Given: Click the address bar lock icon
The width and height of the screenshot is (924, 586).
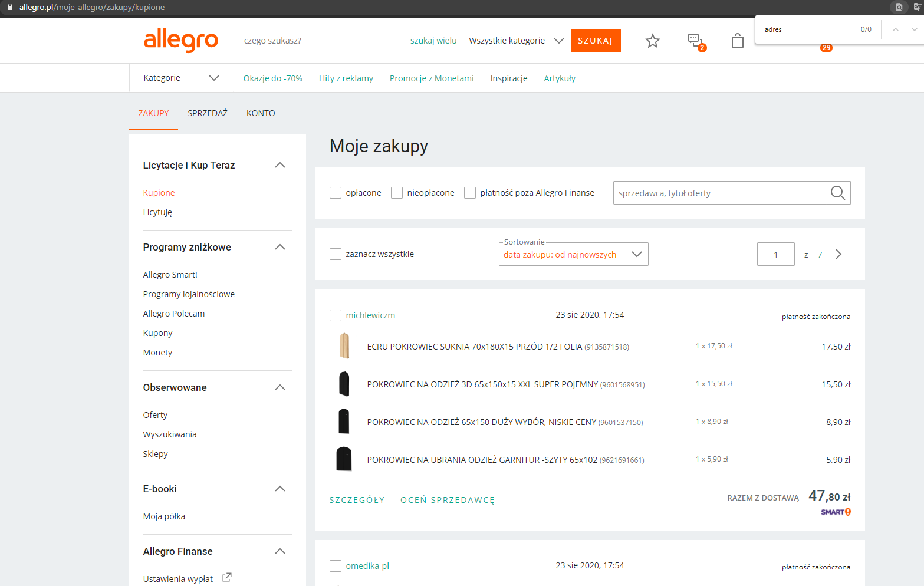Looking at the screenshot, I should pyautogui.click(x=10, y=7).
